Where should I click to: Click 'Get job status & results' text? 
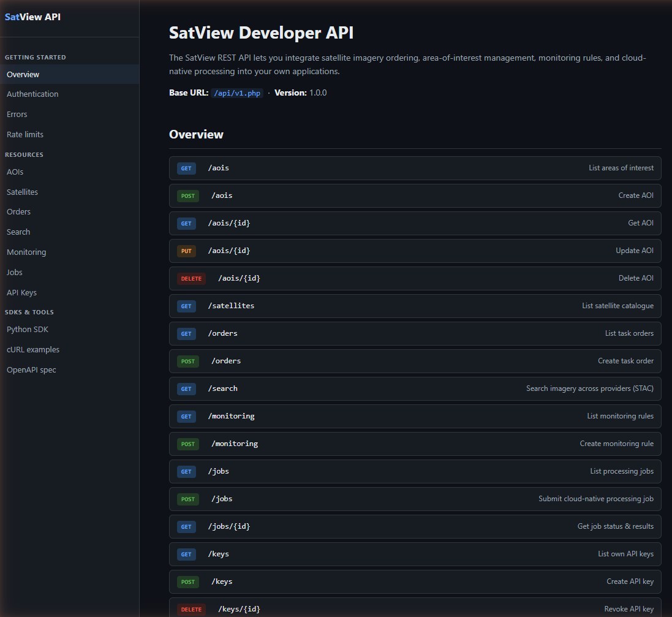pyautogui.click(x=616, y=526)
